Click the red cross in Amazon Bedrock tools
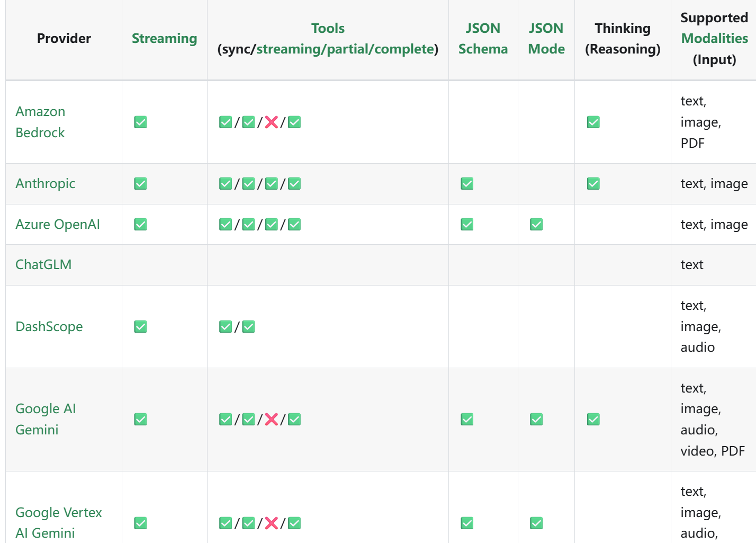The height and width of the screenshot is (543, 756). tap(272, 122)
